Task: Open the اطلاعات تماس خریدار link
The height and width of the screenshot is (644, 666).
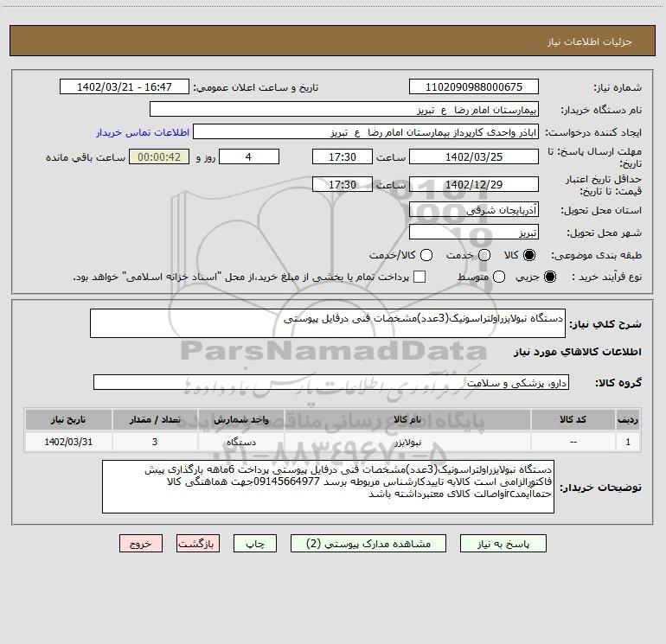Action: (143, 132)
